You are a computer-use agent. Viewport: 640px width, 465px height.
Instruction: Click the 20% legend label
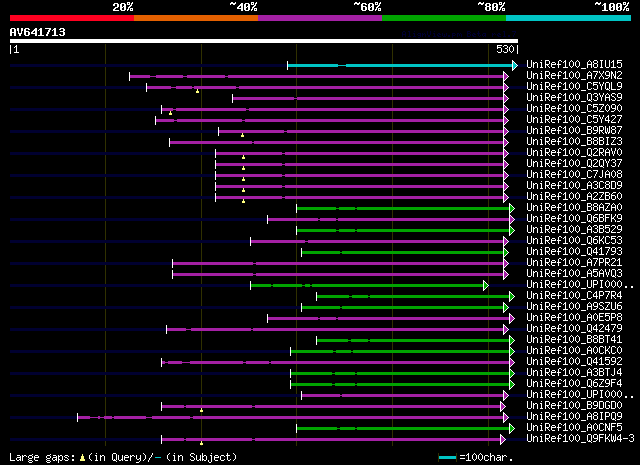(123, 7)
